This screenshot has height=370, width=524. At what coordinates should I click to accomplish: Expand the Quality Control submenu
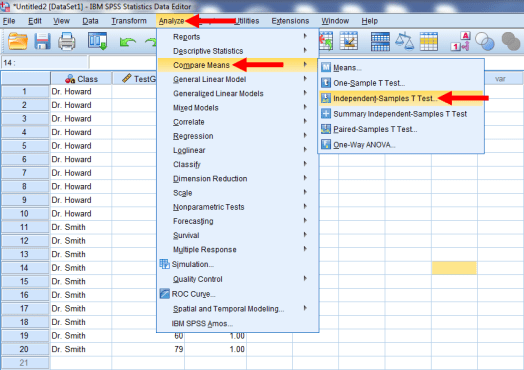click(237, 279)
